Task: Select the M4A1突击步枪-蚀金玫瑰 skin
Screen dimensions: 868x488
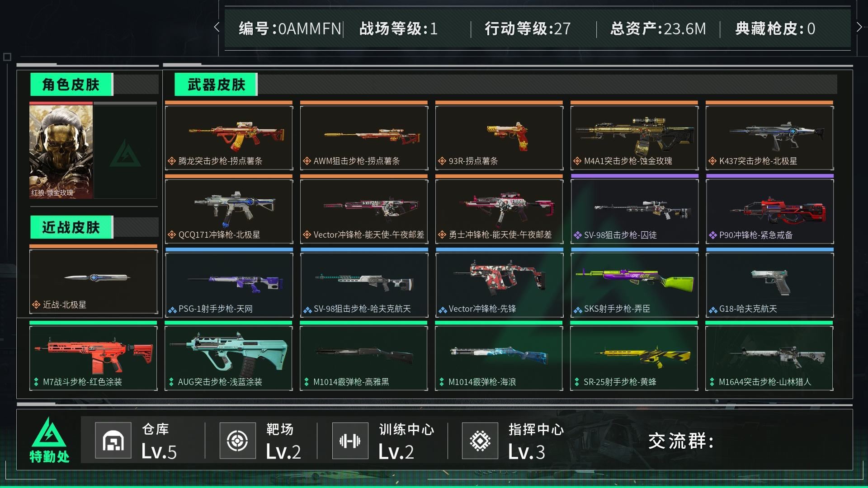Action: [x=634, y=137]
